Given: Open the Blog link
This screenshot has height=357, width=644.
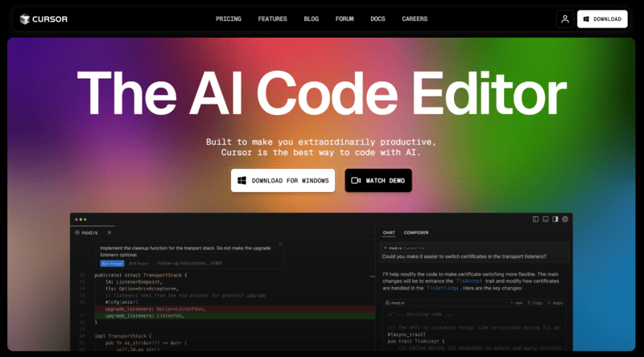Looking at the screenshot, I should [x=311, y=18].
